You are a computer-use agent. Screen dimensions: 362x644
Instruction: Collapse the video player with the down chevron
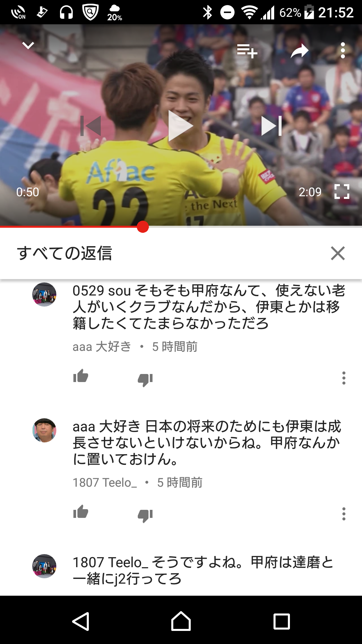[x=28, y=45]
